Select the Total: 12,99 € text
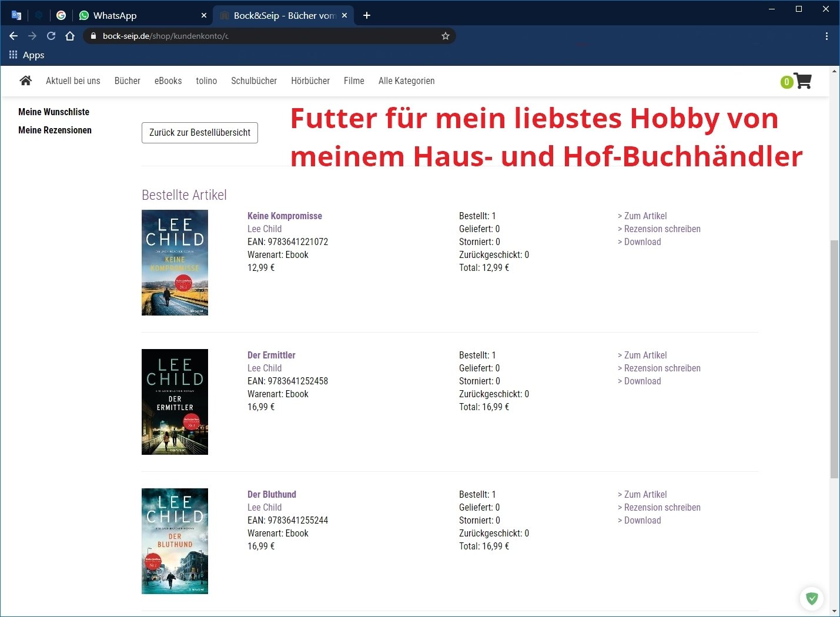This screenshot has width=840, height=617. [x=484, y=267]
